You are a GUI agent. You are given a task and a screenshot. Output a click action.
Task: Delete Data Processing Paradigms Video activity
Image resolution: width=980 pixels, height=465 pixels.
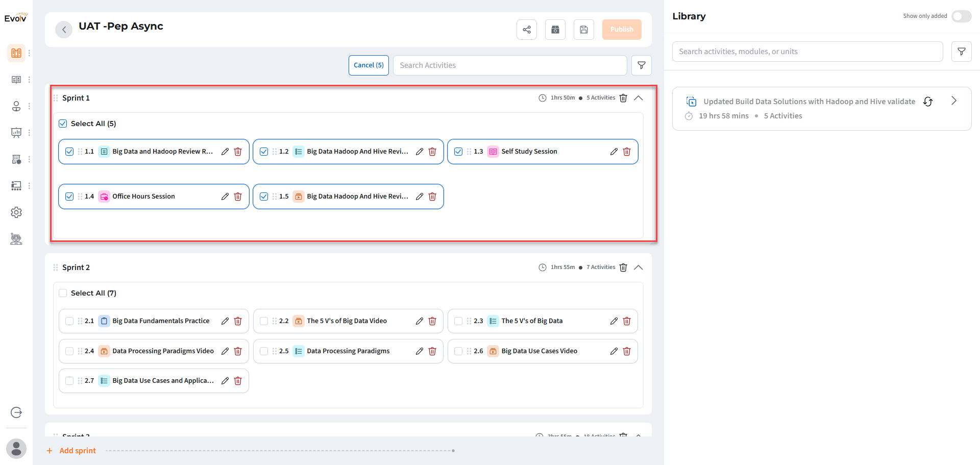tap(238, 351)
